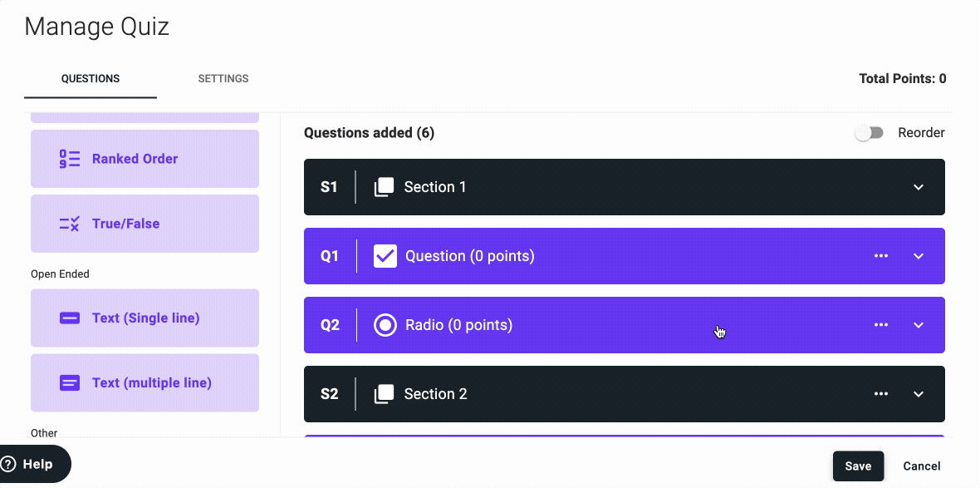Select the Text (multiple line) icon
980x488 pixels.
tap(70, 383)
